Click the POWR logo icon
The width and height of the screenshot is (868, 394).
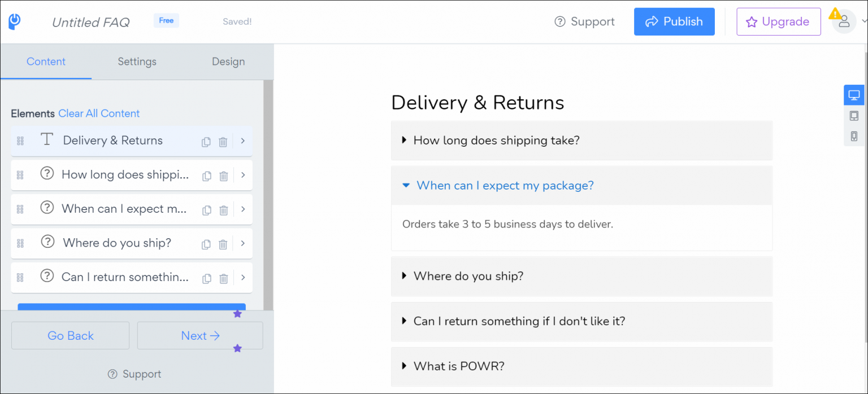coord(15,21)
